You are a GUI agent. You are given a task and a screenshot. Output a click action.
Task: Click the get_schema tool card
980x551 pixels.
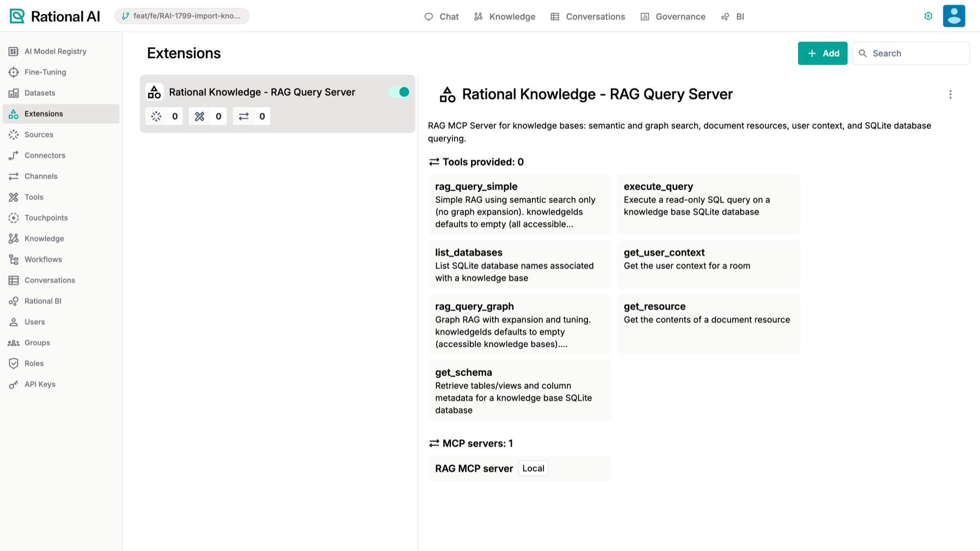point(520,390)
